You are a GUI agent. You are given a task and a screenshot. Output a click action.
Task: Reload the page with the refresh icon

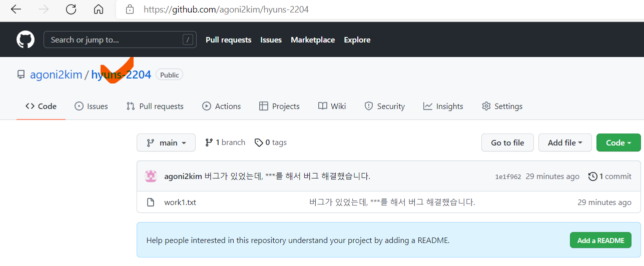[x=71, y=9]
